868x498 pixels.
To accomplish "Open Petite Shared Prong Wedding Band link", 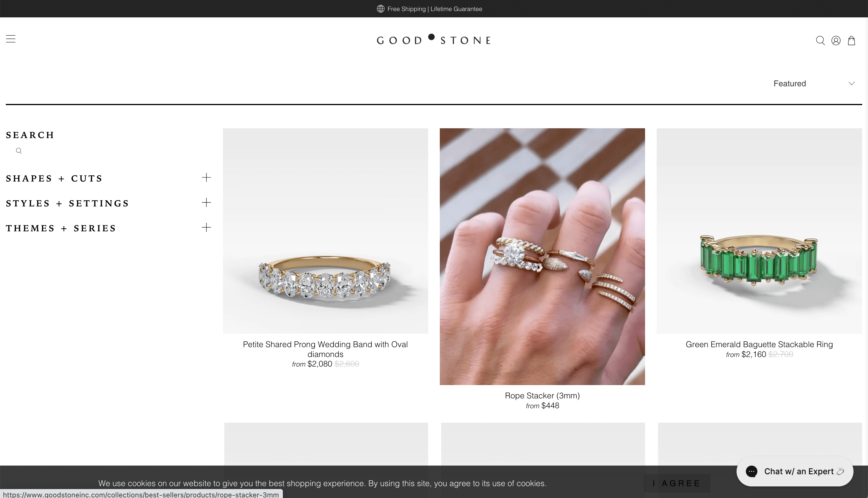I will coord(325,349).
